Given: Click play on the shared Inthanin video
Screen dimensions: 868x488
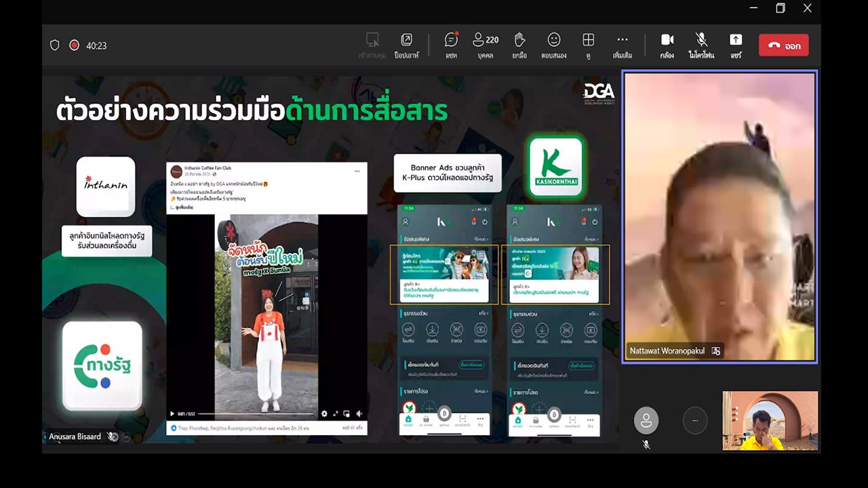Looking at the screenshot, I should [172, 413].
